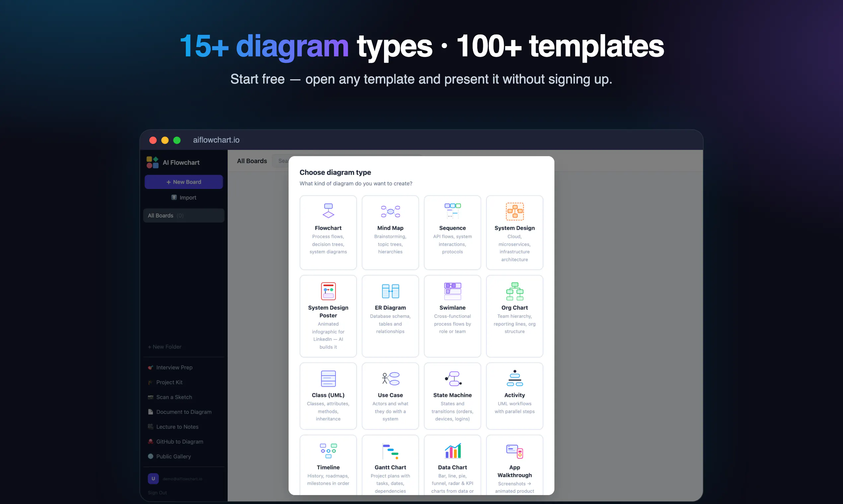
Task: Click the user avatar U icon
Action: click(153, 478)
